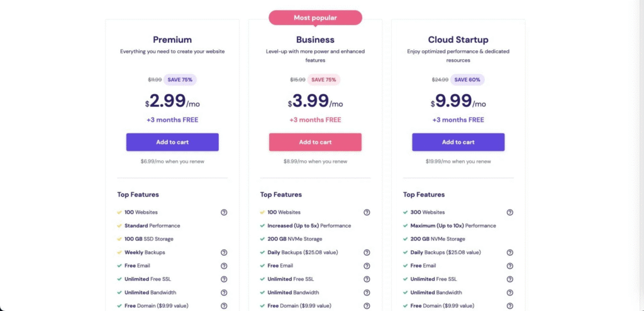
Task: Click help icon beside Premium 100 Websites
Action: tap(224, 212)
